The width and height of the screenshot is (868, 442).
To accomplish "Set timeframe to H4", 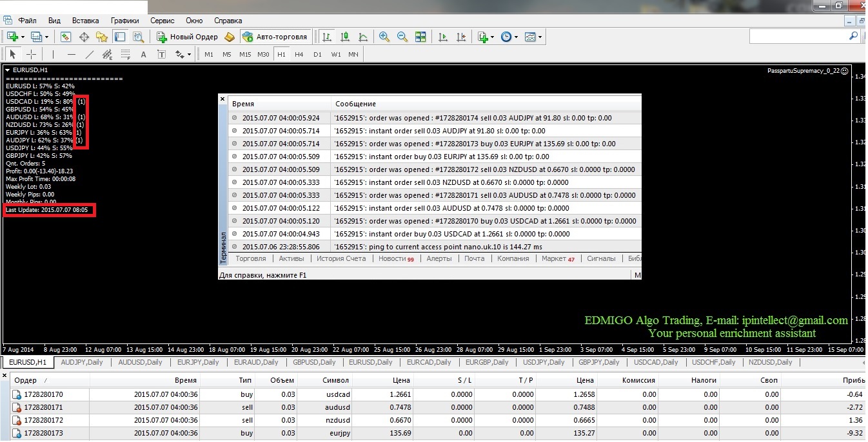I will [x=299, y=54].
